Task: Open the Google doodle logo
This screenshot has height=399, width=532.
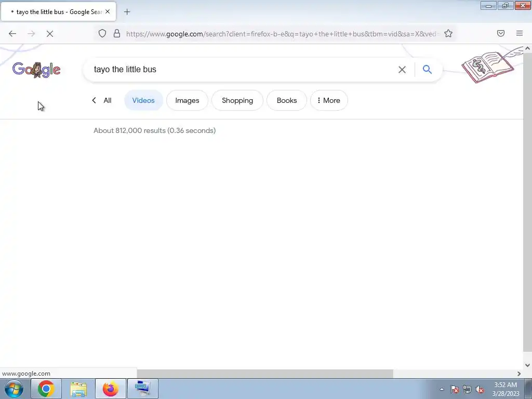Action: (x=36, y=70)
